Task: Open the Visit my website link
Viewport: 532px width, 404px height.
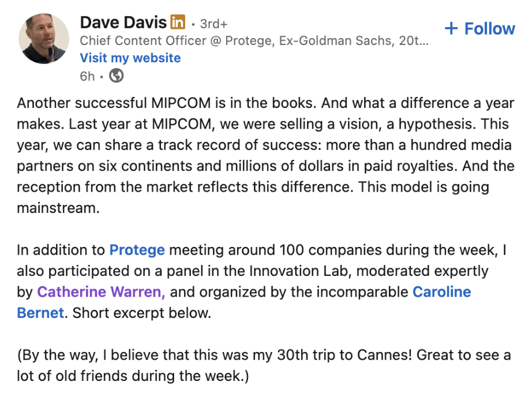Action: (x=130, y=58)
